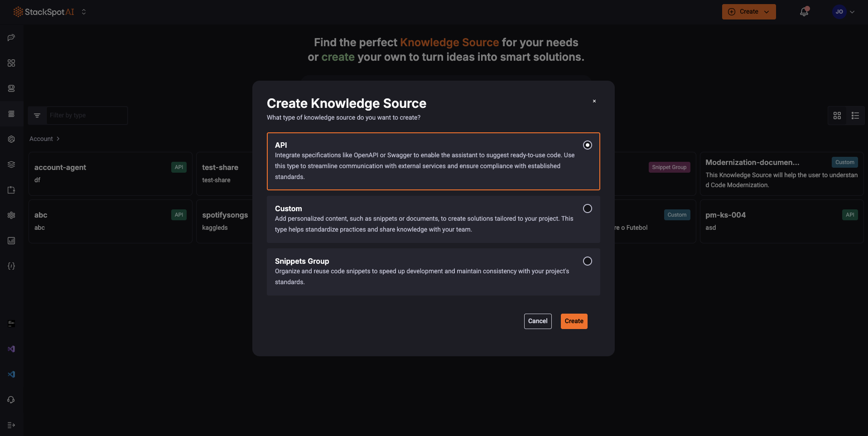868x436 pixels.
Task: Select the Knowledge Sources sidebar icon
Action: (x=11, y=114)
